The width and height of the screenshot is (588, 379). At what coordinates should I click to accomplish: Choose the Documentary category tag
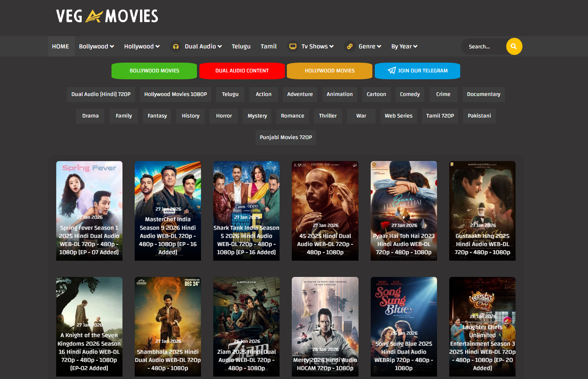pos(484,94)
